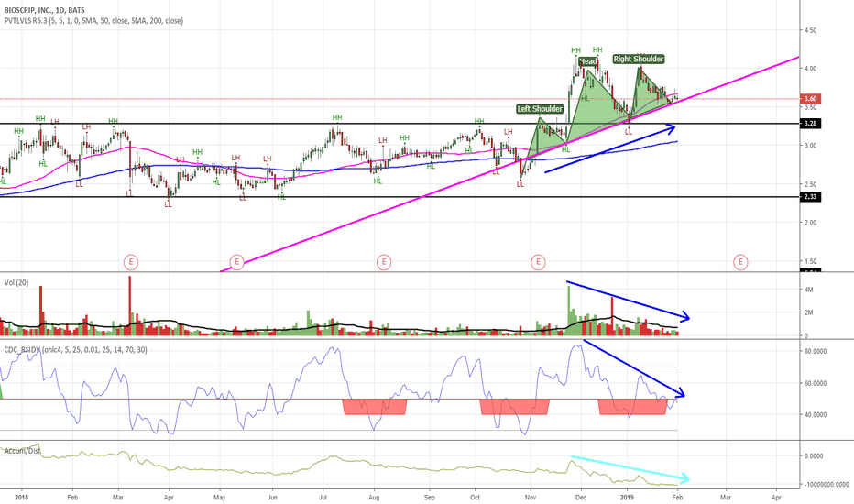Click the 4.00 price axis value
The height and width of the screenshot is (504, 854).
[810, 69]
